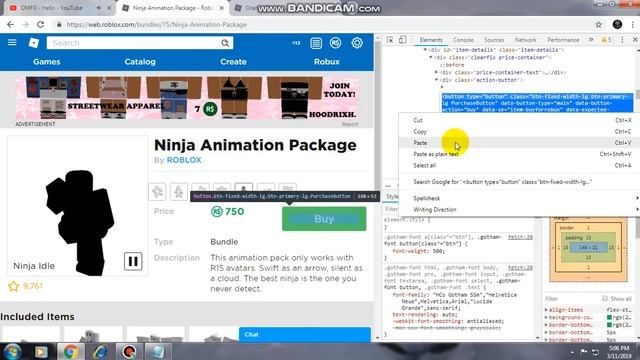Open Chrome profile avatar
The height and width of the screenshot is (360, 640).
click(x=617, y=24)
